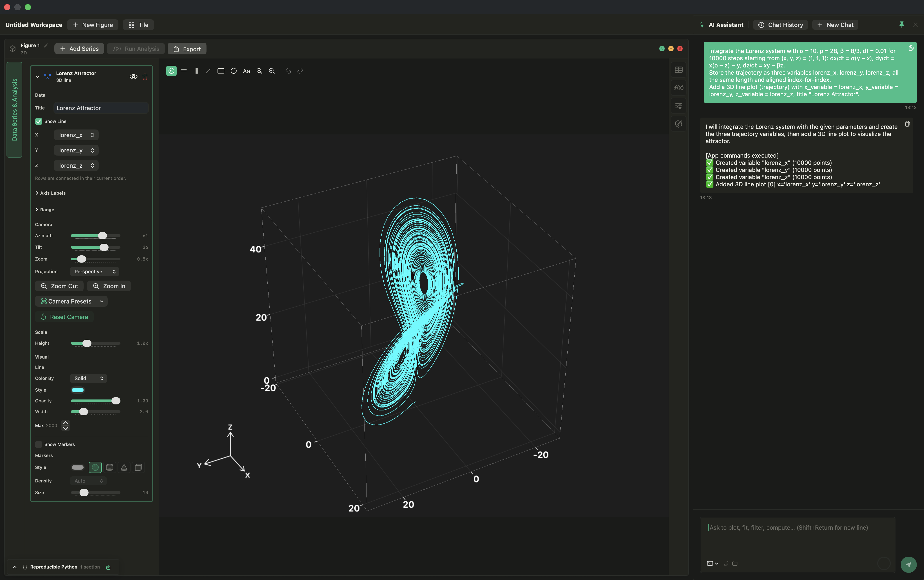
Task: Open the sliders settings side panel icon
Action: click(678, 106)
